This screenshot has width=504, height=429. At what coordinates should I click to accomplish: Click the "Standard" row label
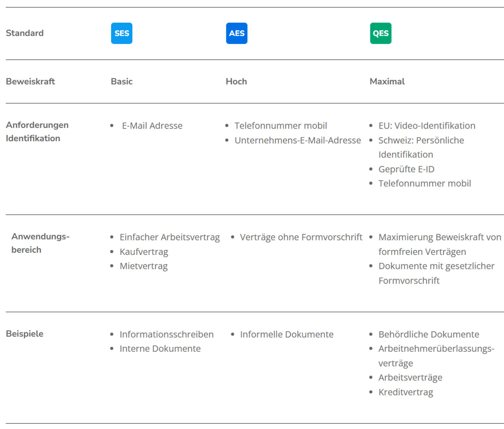25,33
